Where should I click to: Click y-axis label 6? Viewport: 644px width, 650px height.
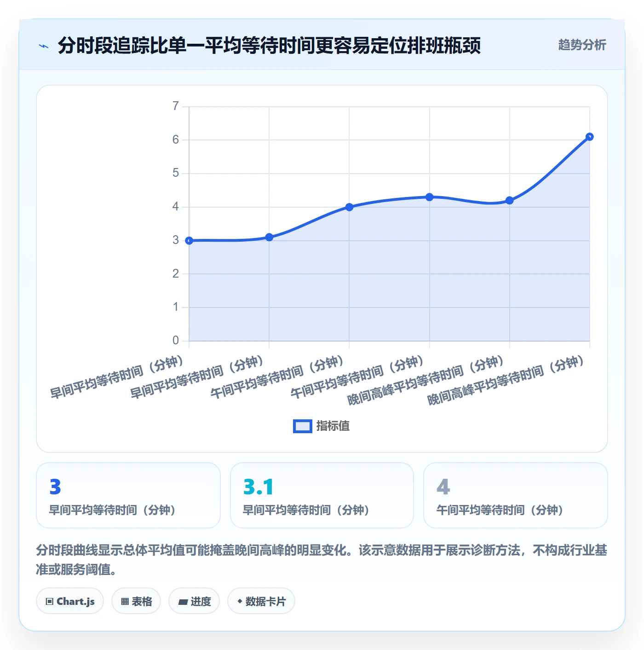point(176,140)
